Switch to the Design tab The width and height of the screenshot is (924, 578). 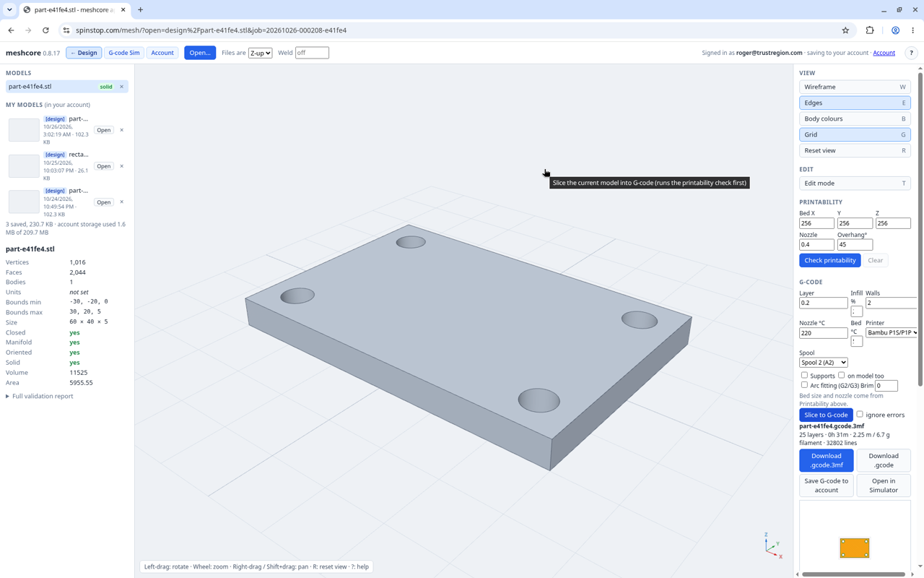(x=84, y=53)
